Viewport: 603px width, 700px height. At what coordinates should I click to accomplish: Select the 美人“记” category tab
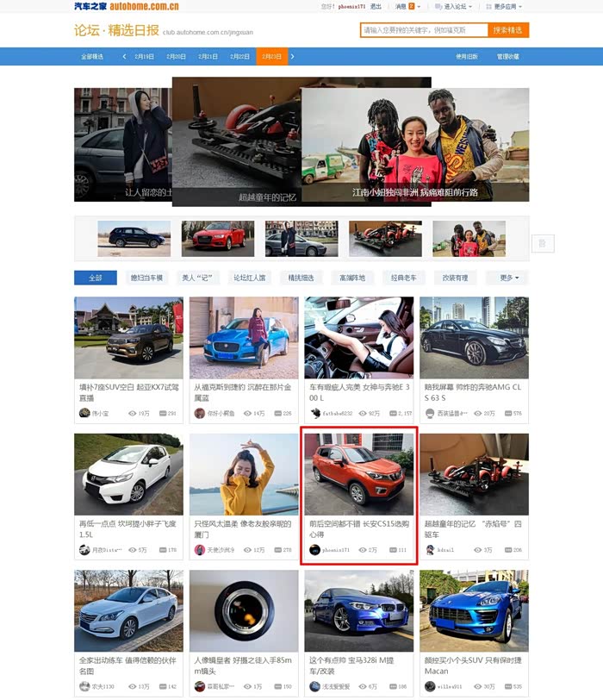click(x=197, y=278)
